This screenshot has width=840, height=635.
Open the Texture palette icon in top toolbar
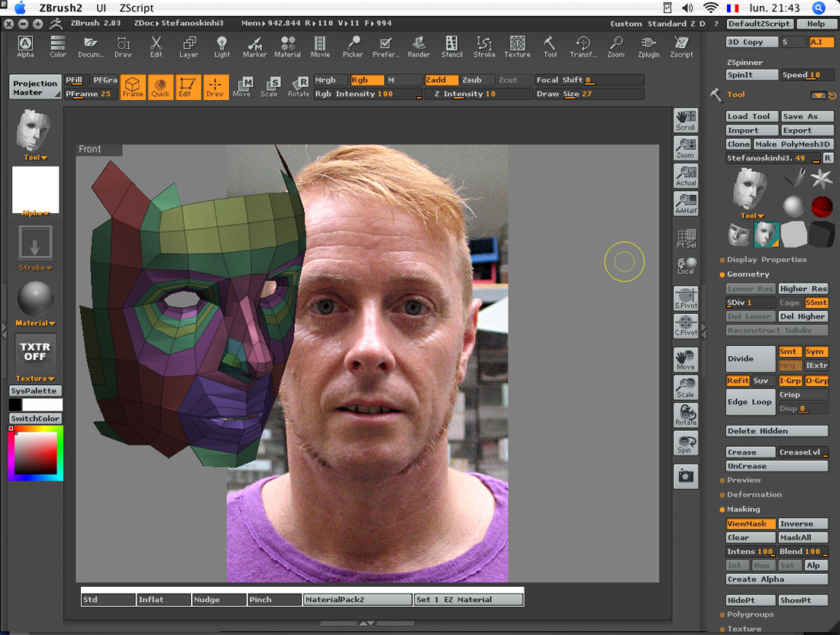(518, 47)
